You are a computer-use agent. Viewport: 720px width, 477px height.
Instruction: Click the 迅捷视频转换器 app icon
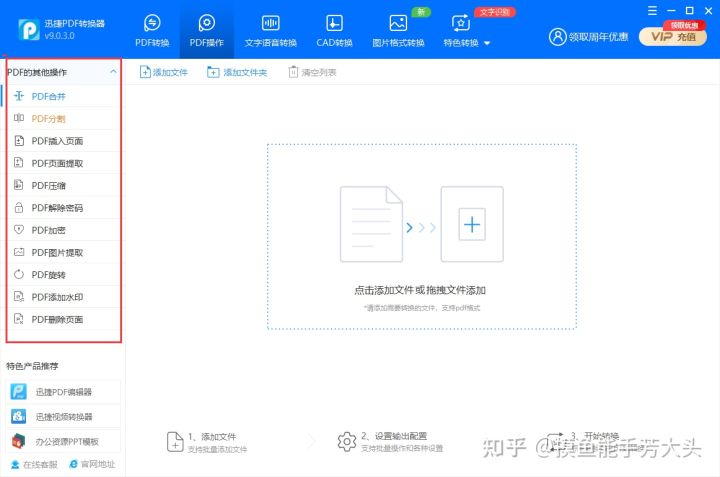[19, 416]
